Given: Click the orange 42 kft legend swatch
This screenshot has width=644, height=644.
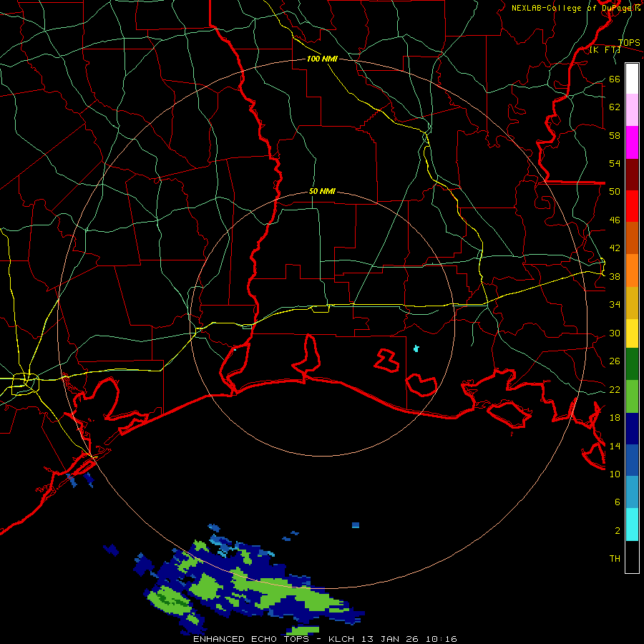Looking at the screenshot, I should click(632, 270).
